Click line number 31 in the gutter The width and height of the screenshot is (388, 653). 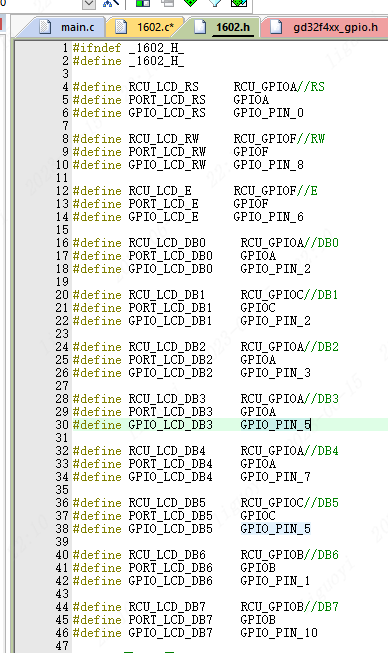tap(62, 438)
